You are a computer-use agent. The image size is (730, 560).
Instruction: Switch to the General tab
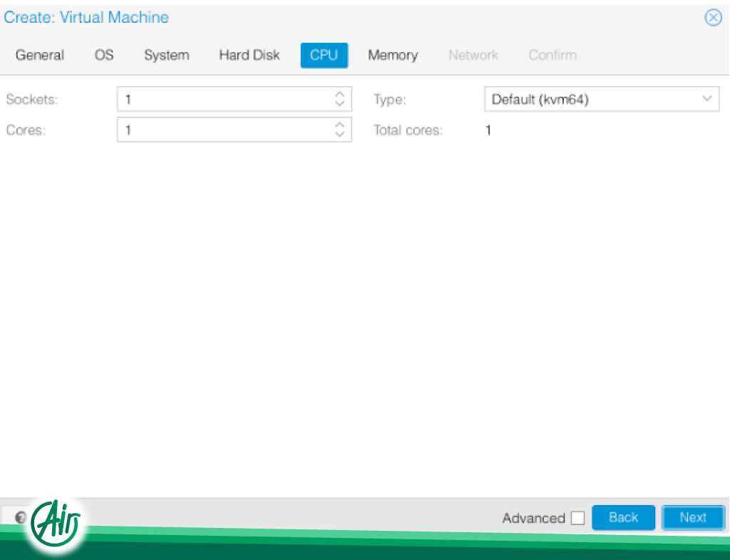[40, 55]
